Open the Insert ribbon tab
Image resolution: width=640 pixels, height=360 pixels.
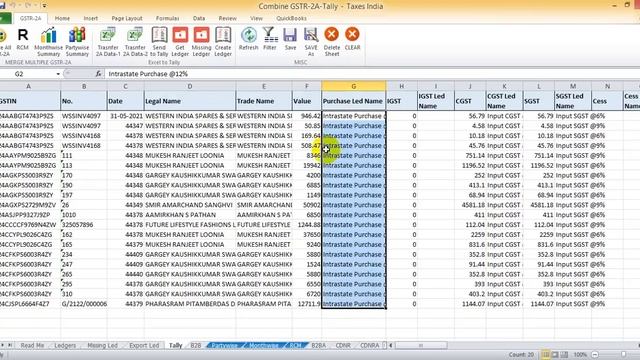coord(91,18)
